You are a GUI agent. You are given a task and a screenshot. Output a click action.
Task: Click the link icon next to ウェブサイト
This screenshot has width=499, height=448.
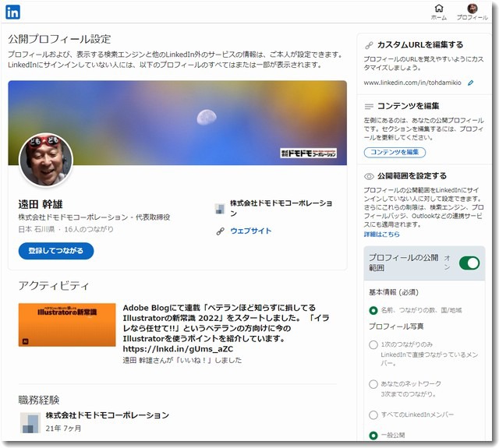[x=220, y=231]
